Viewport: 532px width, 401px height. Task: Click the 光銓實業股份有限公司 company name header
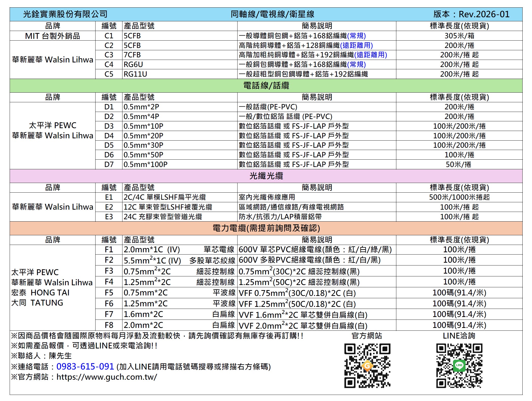(x=65, y=14)
